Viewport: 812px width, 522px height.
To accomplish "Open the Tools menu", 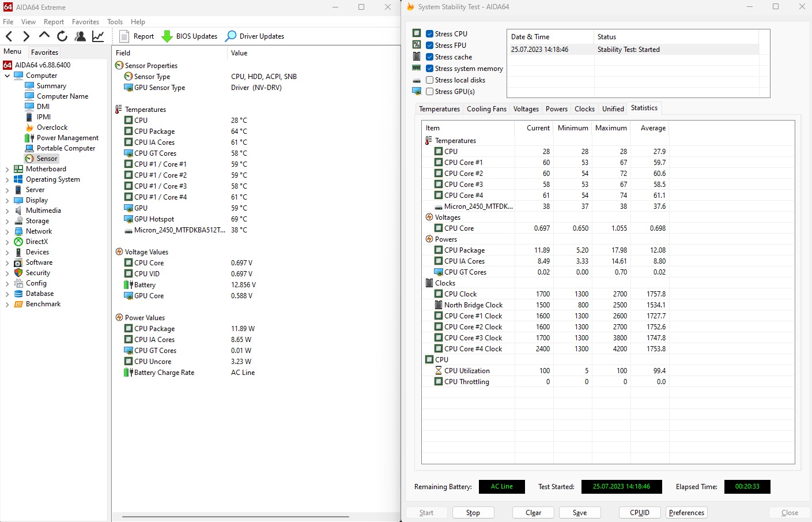I will coord(115,22).
